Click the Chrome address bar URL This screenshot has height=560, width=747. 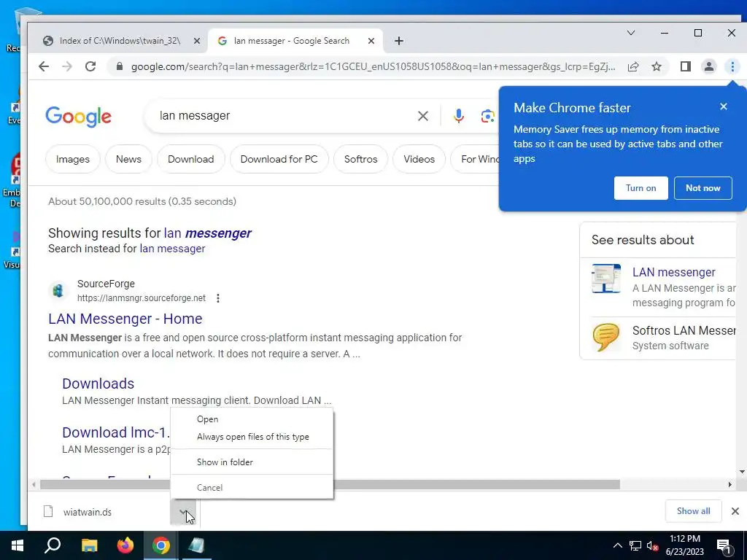point(373,66)
